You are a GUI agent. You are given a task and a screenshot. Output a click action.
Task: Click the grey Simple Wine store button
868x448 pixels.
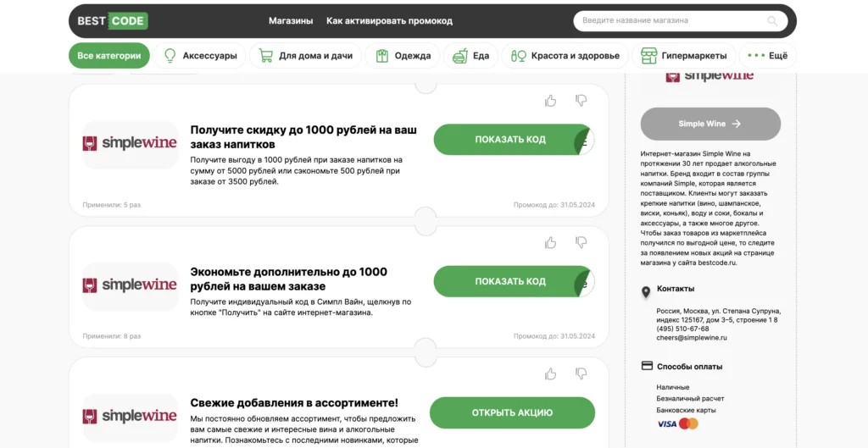(710, 124)
